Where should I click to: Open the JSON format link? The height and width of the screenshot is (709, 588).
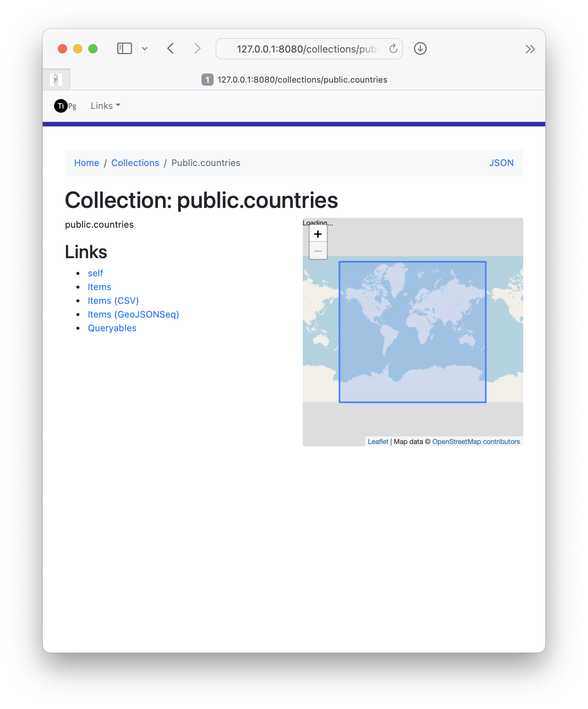(x=501, y=163)
